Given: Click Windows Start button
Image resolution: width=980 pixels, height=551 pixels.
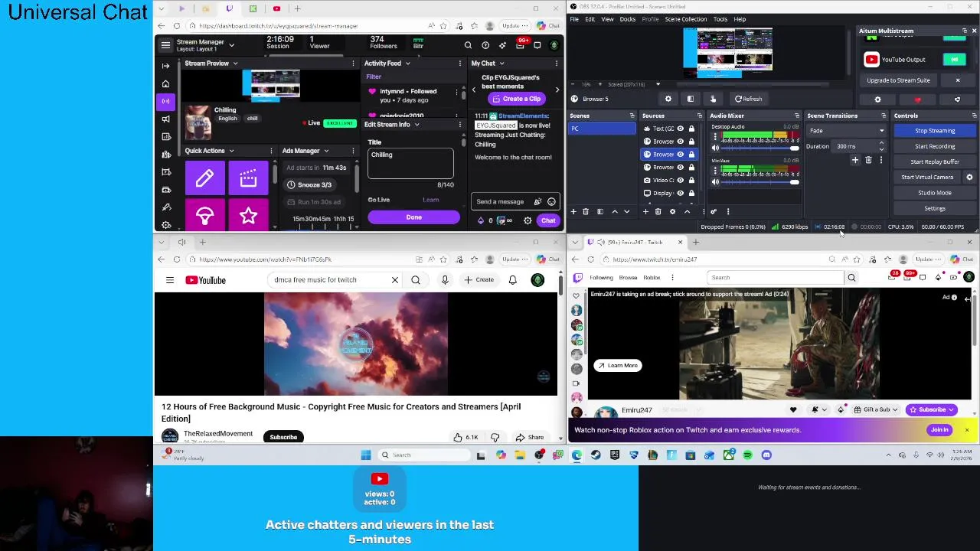Looking at the screenshot, I should click(x=366, y=455).
